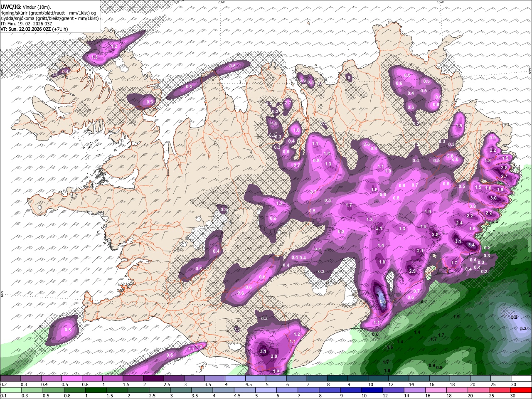The image size is (532, 399).
Task: Click snow legend swatch between 4 and 4.5
Action: click(x=235, y=379)
